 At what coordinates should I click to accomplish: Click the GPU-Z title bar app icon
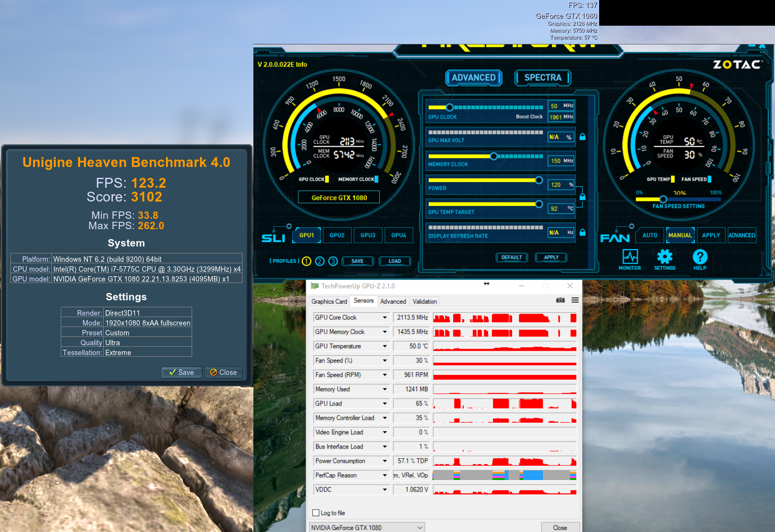point(315,286)
